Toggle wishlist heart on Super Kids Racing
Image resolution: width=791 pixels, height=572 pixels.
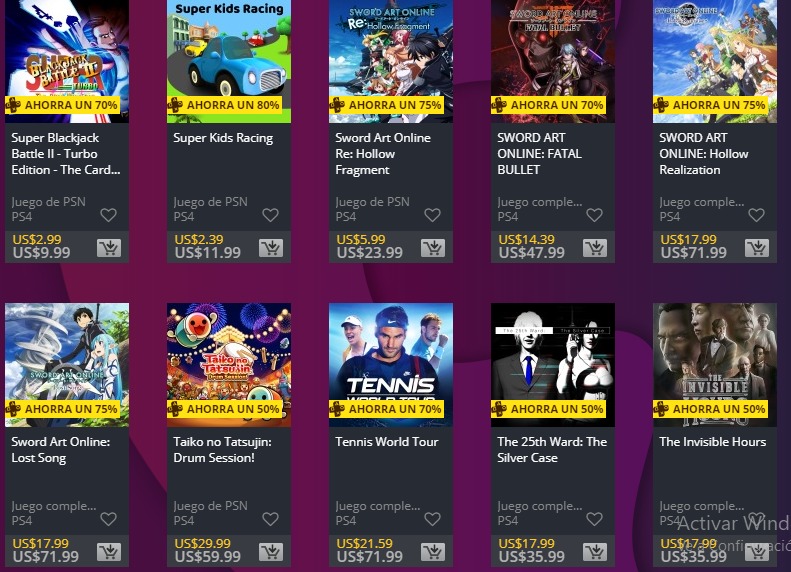click(270, 215)
